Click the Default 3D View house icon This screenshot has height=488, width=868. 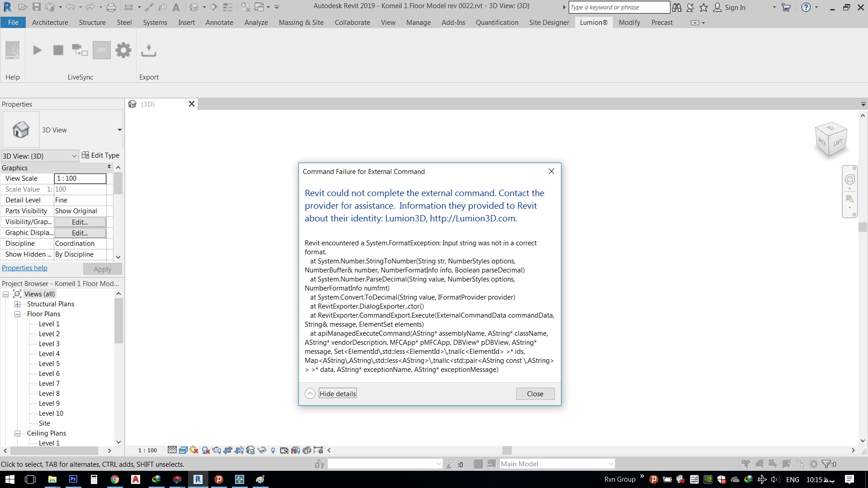[x=194, y=7]
